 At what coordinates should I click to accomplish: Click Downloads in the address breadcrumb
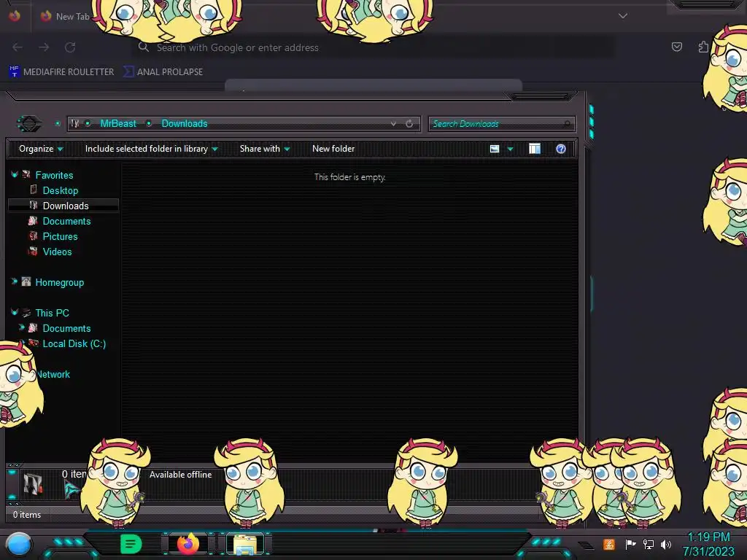click(x=185, y=124)
